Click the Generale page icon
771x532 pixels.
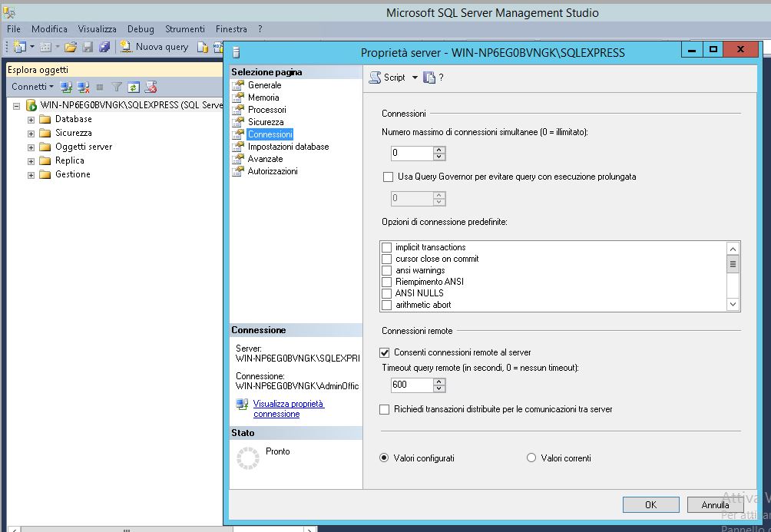tap(238, 85)
